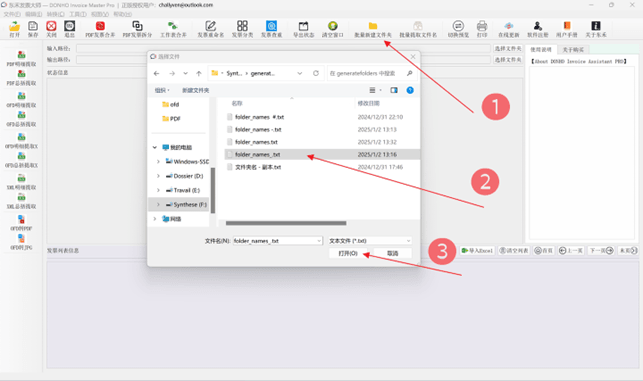Viewport: 643px width, 381px height.
Task: Switch to the 关于购买 tab
Action: click(x=573, y=50)
